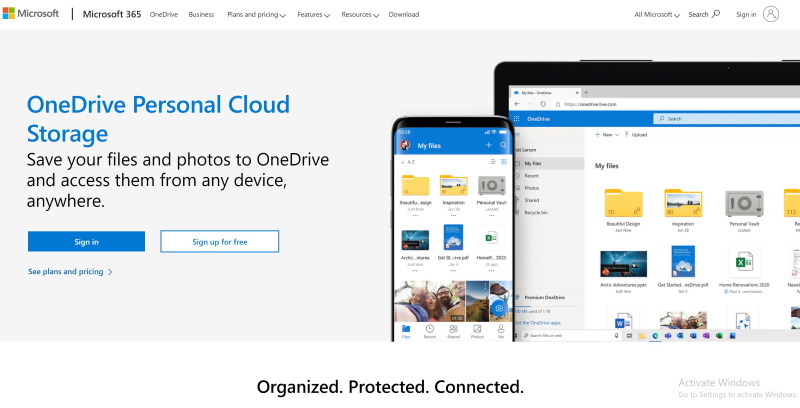800x408 pixels.
Task: Tap the Me tab on phone bottom bar
Action: pyautogui.click(x=501, y=332)
